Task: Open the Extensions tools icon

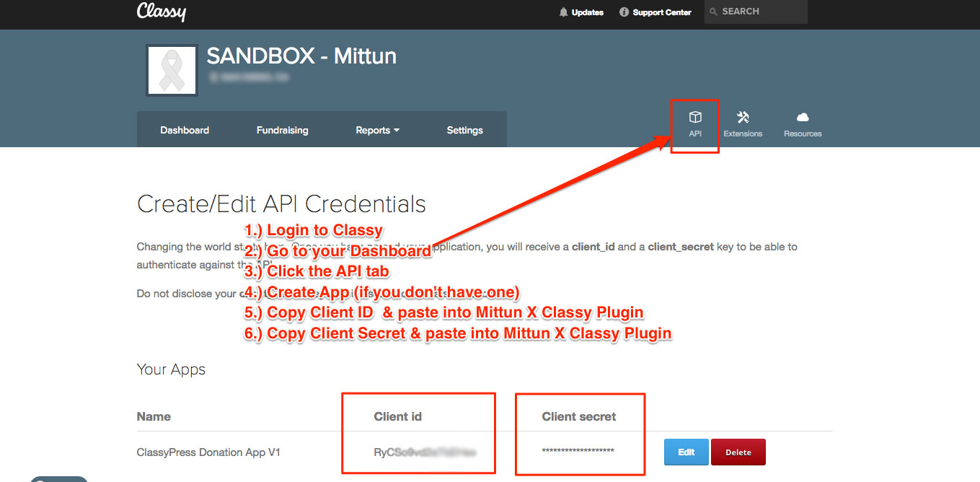Action: 743,124
